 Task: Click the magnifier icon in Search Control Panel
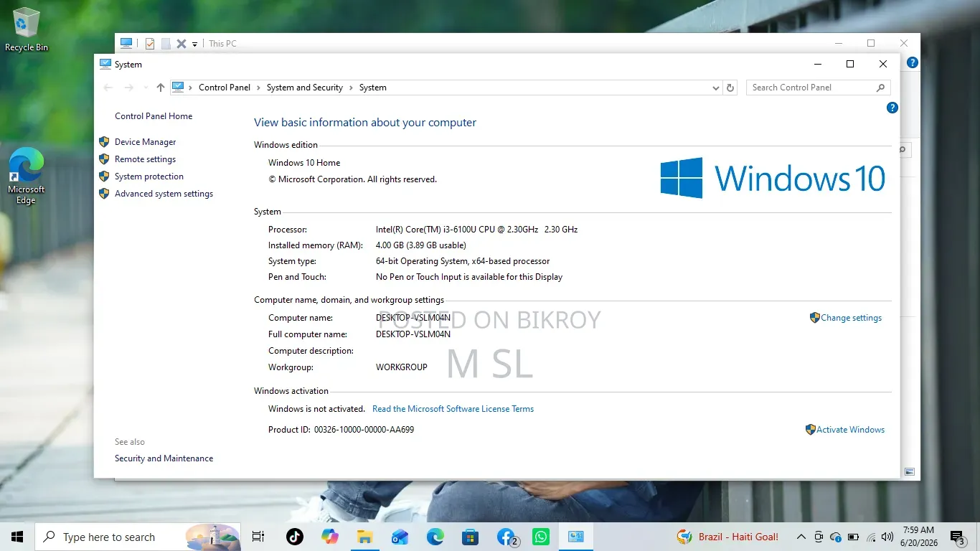point(880,88)
